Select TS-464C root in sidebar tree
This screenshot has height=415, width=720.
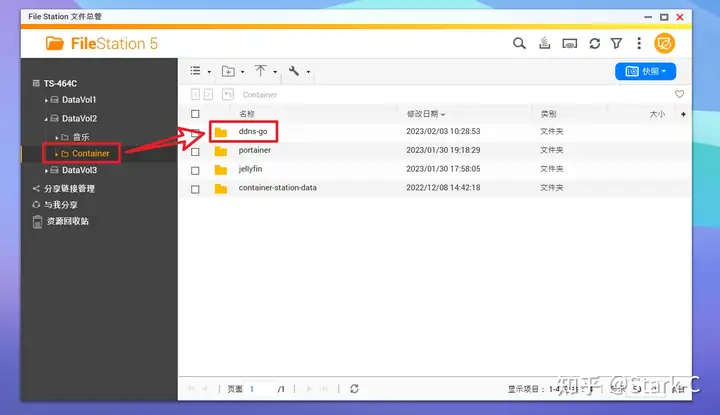(60, 84)
